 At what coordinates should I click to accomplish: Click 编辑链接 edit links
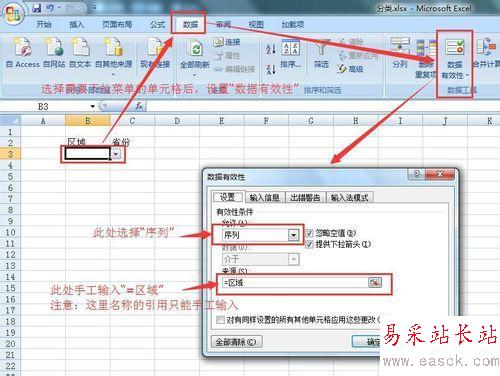point(235,69)
